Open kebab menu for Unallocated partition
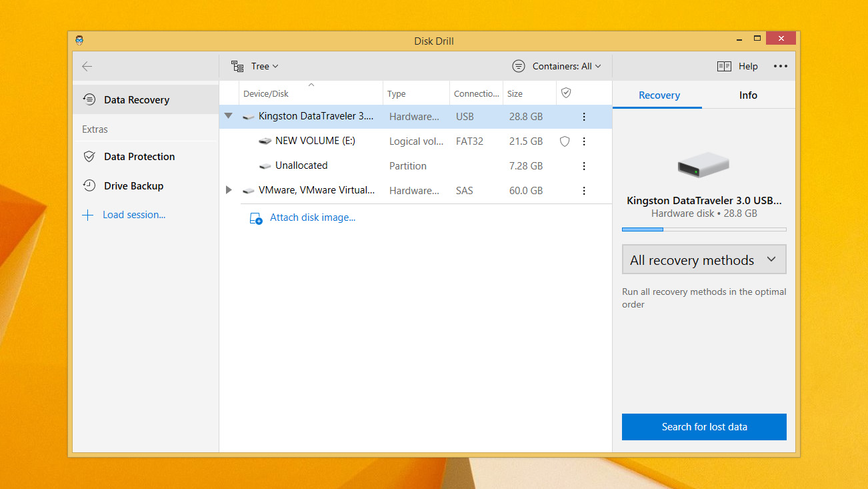The image size is (868, 489). click(584, 166)
